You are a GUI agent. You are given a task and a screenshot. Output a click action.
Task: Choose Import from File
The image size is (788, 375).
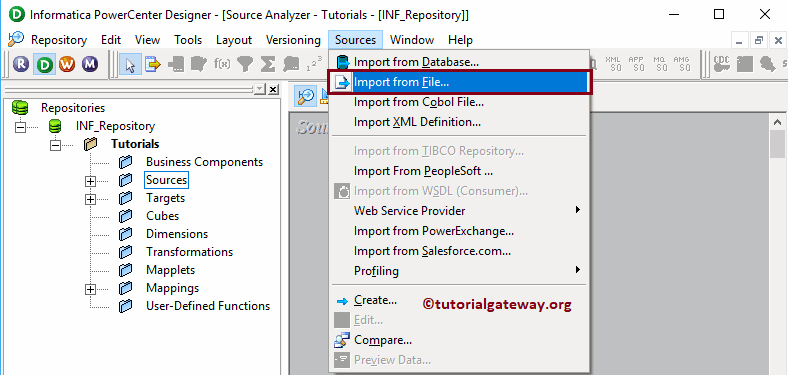click(459, 82)
